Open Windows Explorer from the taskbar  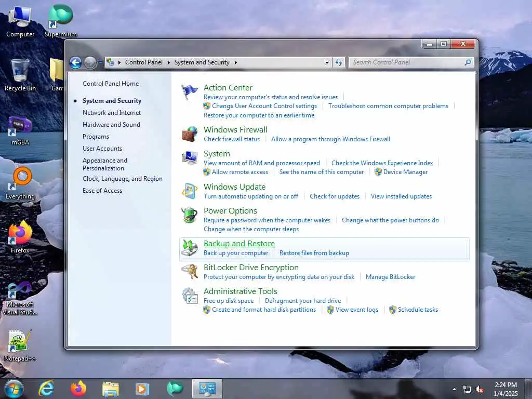(111, 389)
